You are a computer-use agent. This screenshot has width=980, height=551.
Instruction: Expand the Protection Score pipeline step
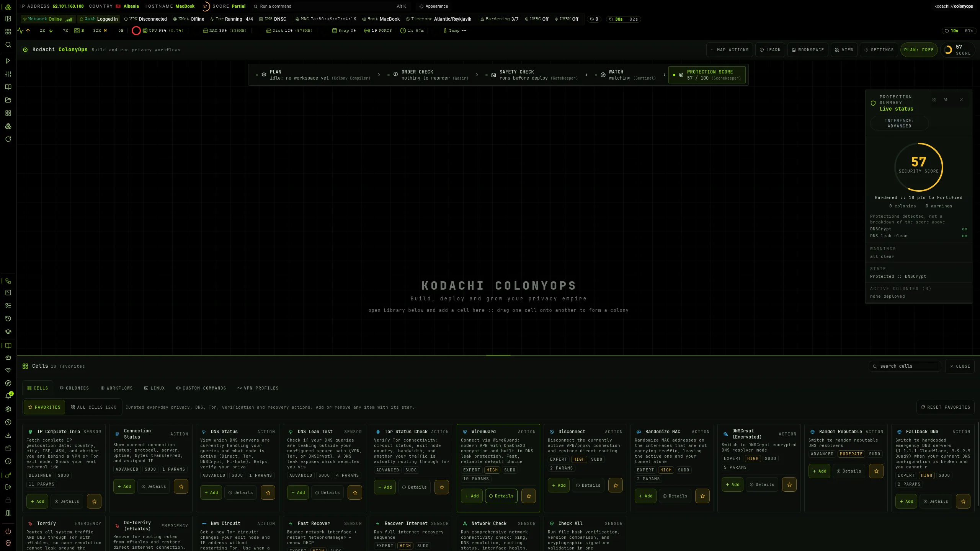pyautogui.click(x=707, y=75)
